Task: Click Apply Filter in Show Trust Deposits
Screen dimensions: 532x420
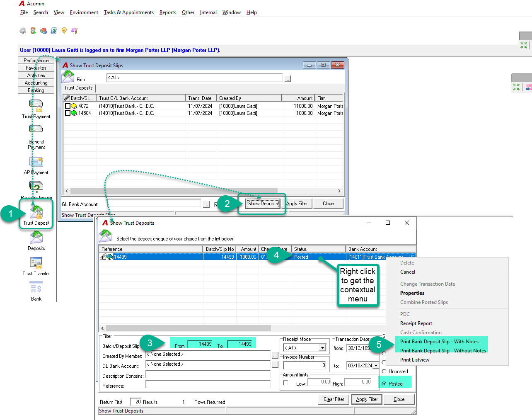Action: 367,399
